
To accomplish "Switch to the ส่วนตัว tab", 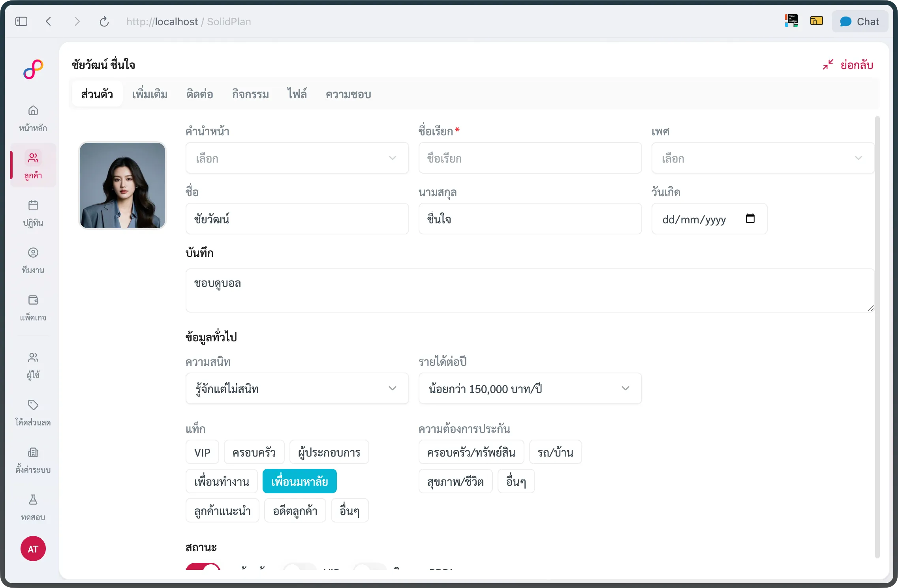I will (97, 94).
